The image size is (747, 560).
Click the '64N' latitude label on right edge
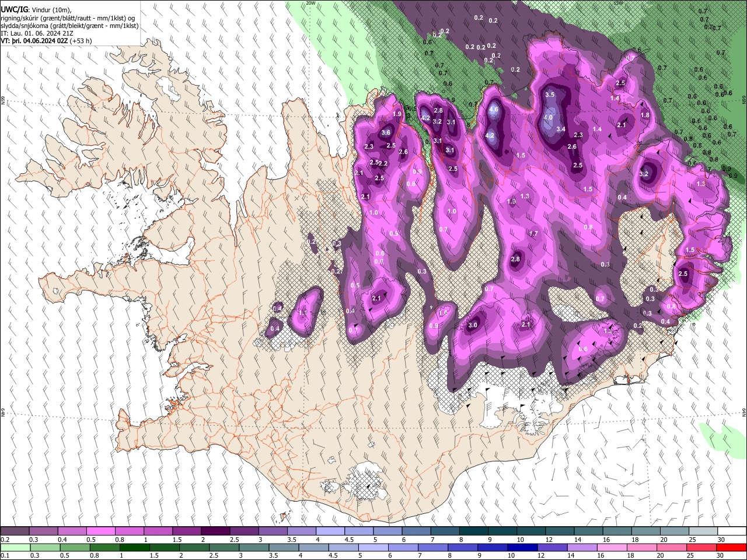pyautogui.click(x=744, y=412)
